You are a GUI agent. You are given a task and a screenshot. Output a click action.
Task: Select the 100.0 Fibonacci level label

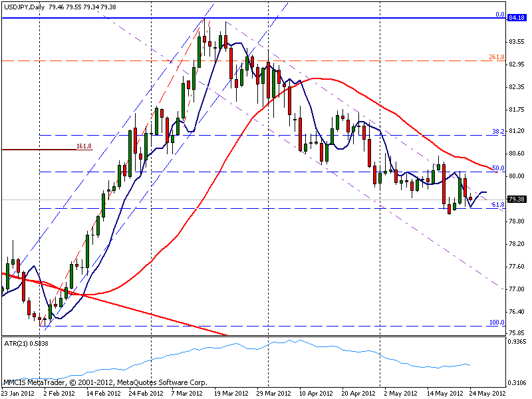pos(497,323)
